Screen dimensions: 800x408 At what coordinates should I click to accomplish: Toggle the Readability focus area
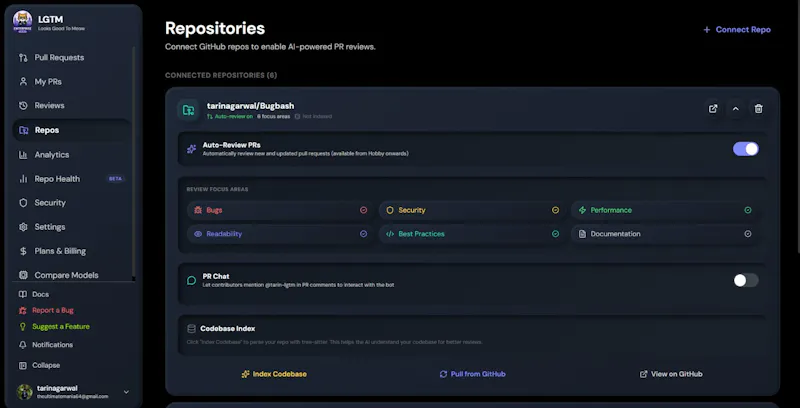tap(280, 234)
